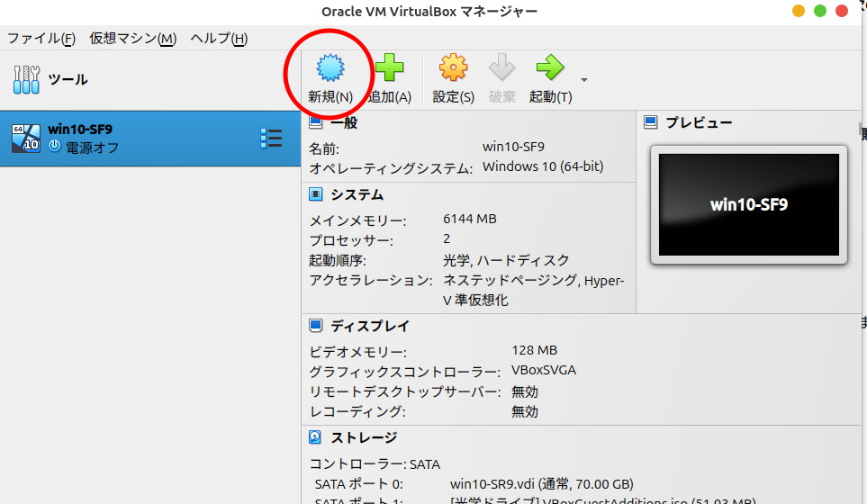Image resolution: width=867 pixels, height=504 pixels.
Task: Click the ディスプレイ section header
Action: coord(368,326)
